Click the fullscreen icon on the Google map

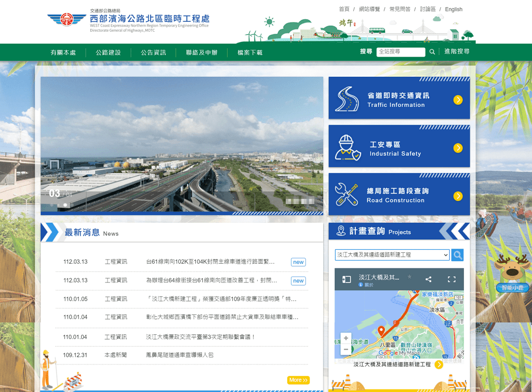tap(451, 279)
